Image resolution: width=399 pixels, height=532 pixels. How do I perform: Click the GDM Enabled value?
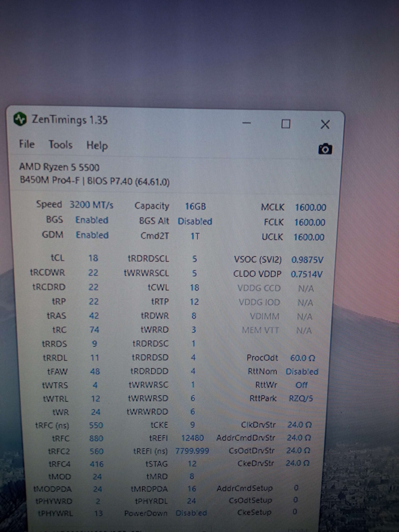pyautogui.click(x=92, y=235)
